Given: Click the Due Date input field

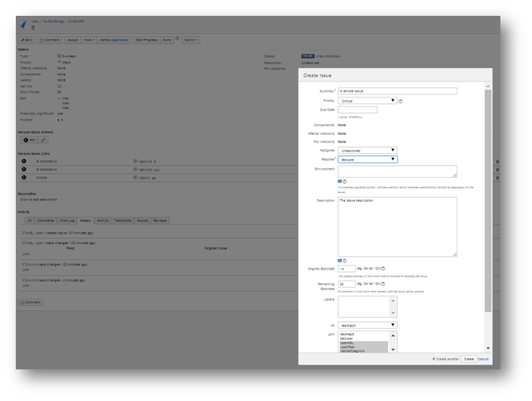Looking at the screenshot, I should point(357,109).
